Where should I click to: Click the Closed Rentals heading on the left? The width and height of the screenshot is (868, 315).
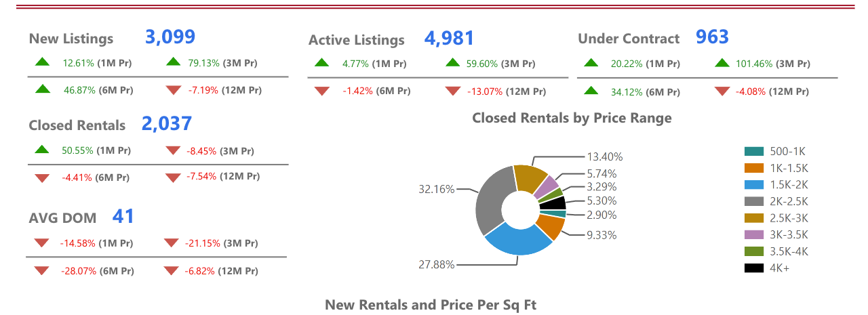pyautogui.click(x=77, y=125)
